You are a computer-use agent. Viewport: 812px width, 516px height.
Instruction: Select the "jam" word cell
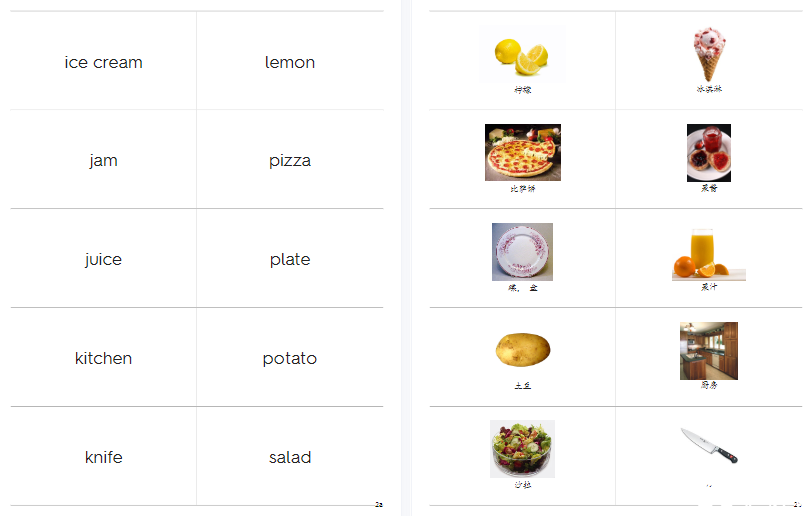point(104,159)
